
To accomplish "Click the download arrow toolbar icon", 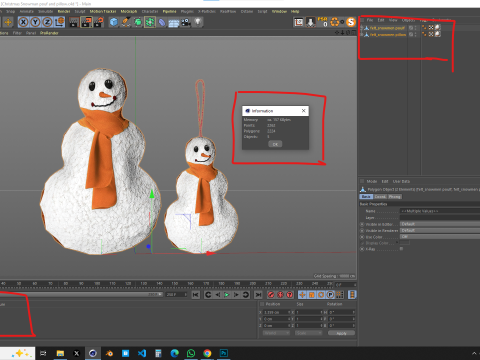I will 310,22.
